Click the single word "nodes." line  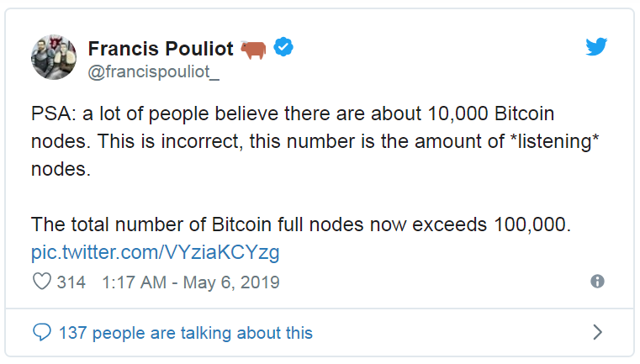click(x=60, y=169)
